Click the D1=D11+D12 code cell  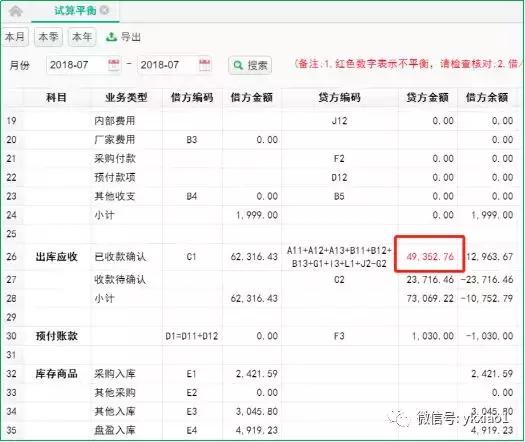[192, 336]
